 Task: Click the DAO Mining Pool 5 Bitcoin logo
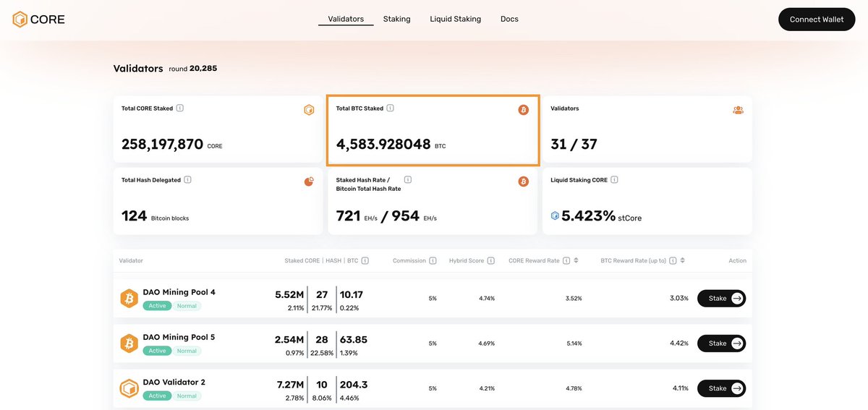129,343
